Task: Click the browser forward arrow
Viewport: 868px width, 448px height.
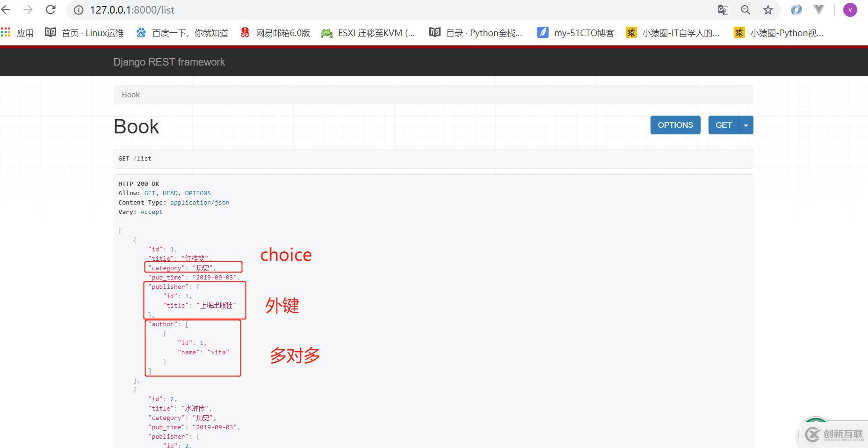Action: [x=28, y=9]
